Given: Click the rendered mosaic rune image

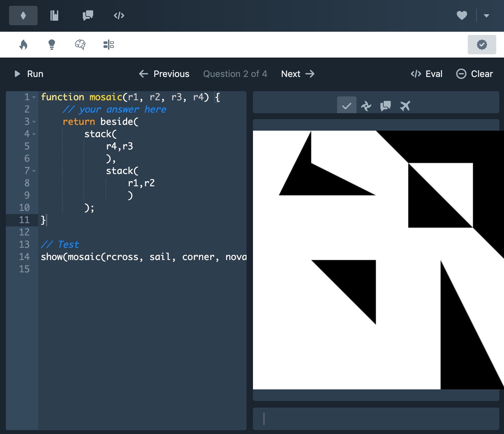Looking at the screenshot, I should click(378, 260).
